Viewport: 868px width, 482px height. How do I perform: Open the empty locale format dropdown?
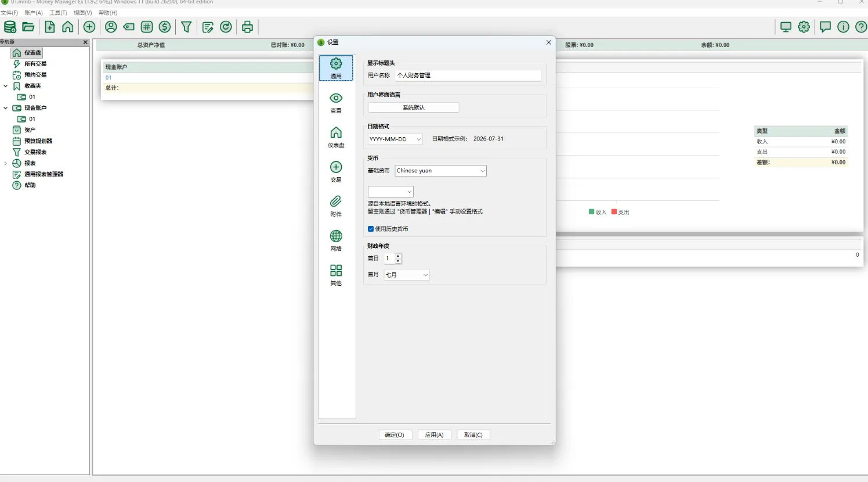point(390,192)
